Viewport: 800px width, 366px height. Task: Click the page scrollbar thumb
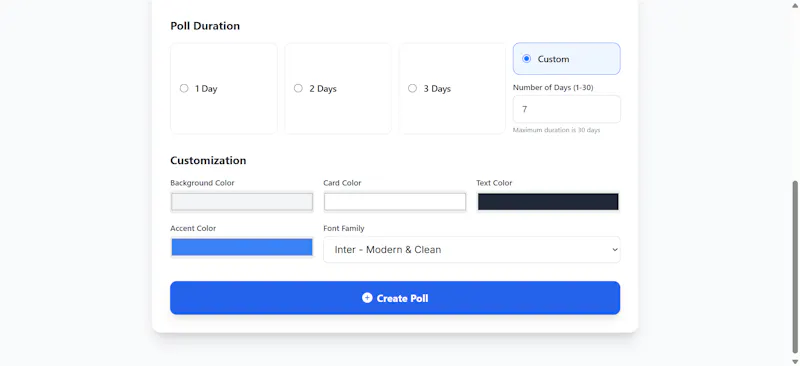point(795,267)
